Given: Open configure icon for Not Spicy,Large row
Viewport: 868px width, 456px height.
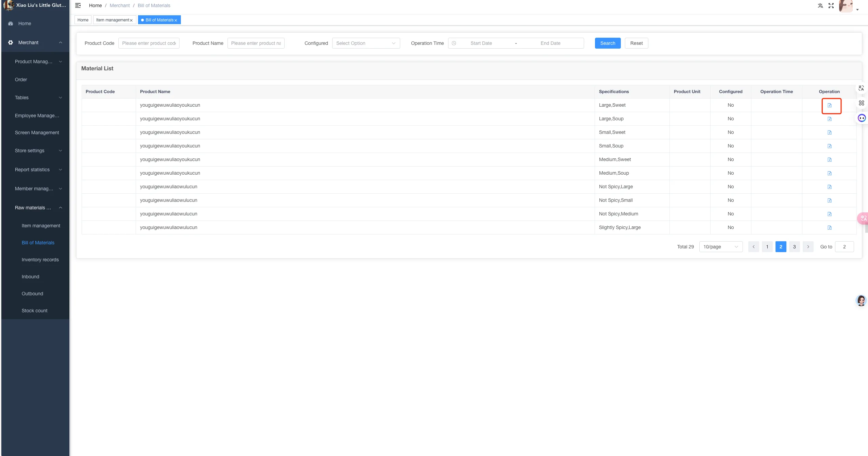Looking at the screenshot, I should click(829, 187).
